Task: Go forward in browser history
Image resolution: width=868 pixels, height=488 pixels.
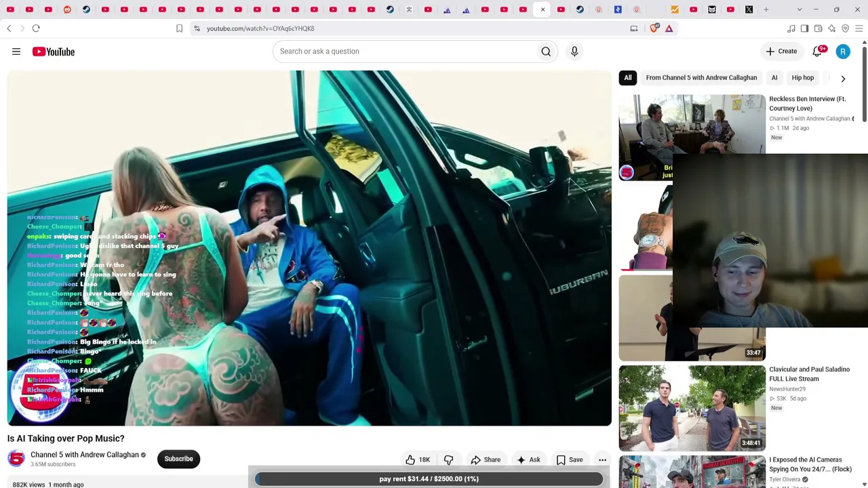Action: [22, 28]
